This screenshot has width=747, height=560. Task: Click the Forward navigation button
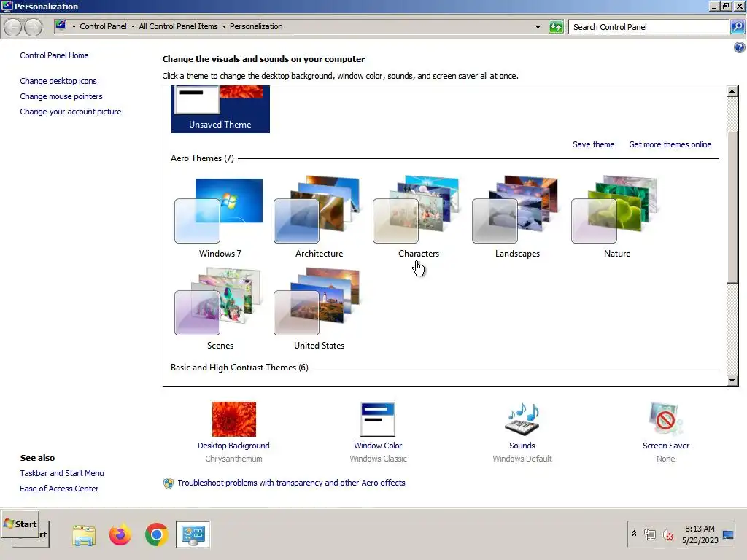(33, 27)
